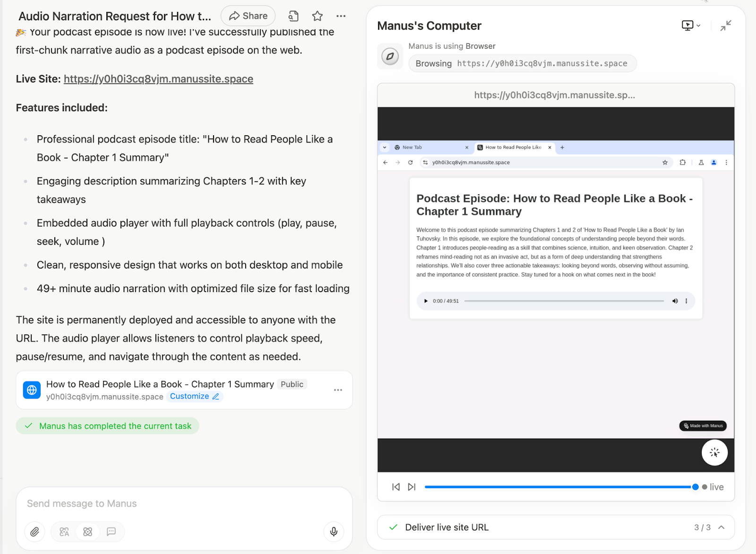Click the Share button
The width and height of the screenshot is (756, 554).
point(248,16)
